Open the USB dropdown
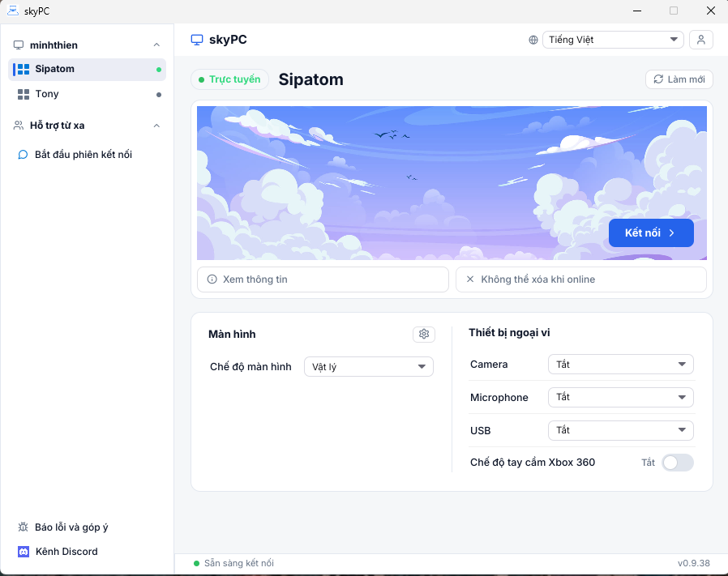The image size is (728, 576). coord(621,430)
